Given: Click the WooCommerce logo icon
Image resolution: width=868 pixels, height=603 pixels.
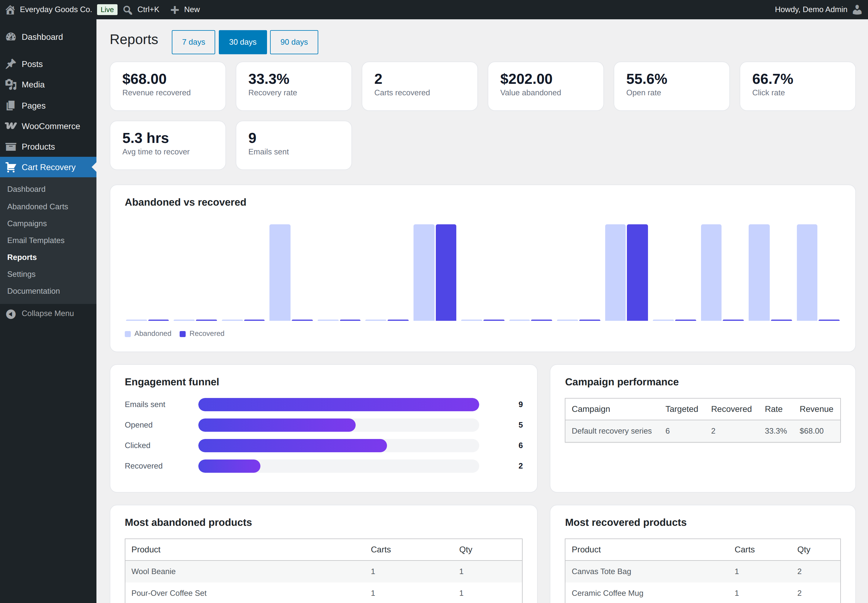Looking at the screenshot, I should coord(11,126).
